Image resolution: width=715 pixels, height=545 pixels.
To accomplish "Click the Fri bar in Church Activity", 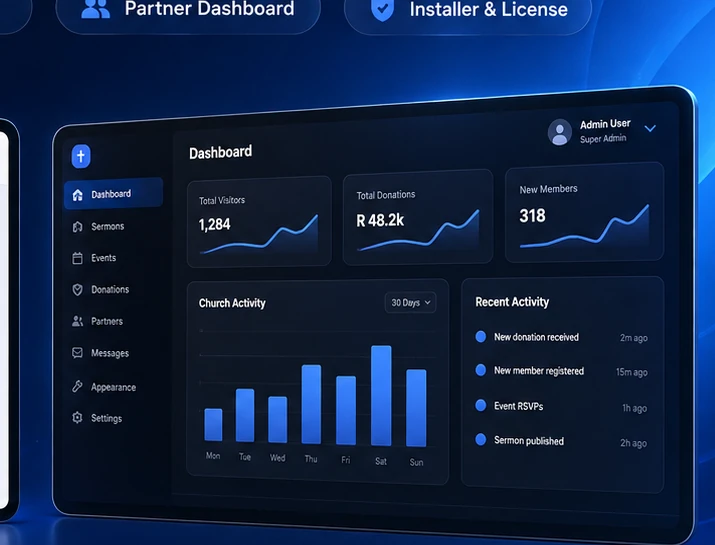I will 346,410.
